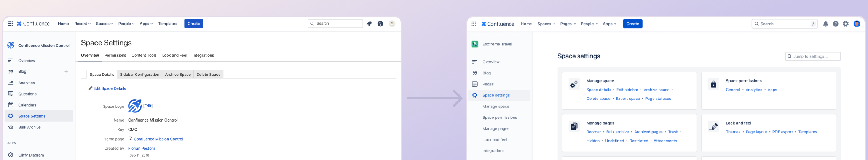Click Edit link next to Space Logo
Screen dimensions: 868x160
coord(148,106)
